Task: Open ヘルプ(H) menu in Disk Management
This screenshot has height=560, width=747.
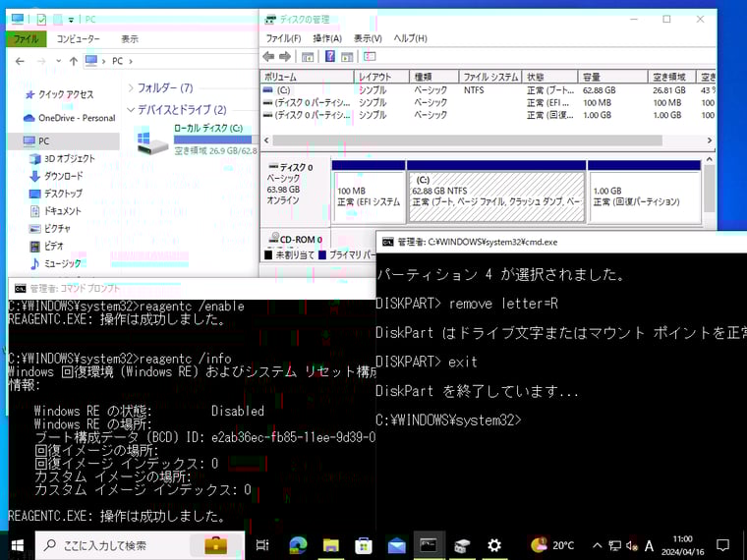Action: click(410, 38)
